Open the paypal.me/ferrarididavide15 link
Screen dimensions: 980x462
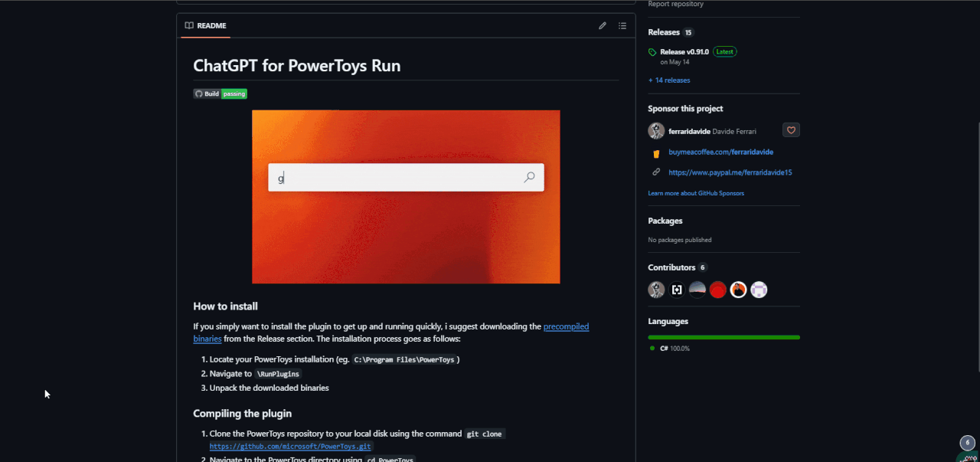[x=730, y=173]
